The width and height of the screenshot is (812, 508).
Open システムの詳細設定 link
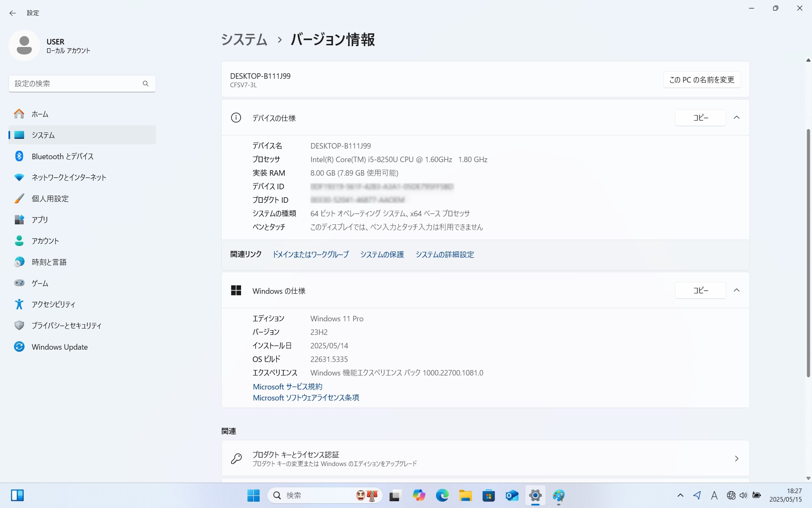444,254
